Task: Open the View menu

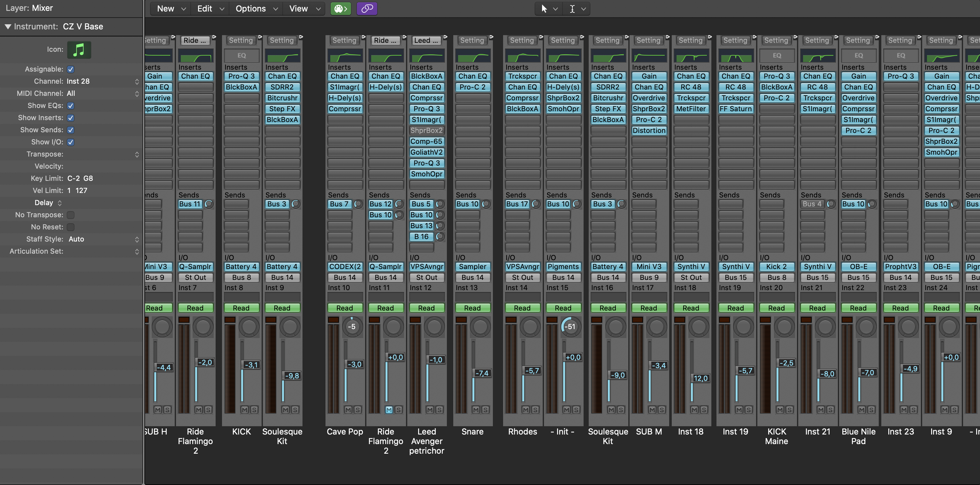Action: point(304,8)
